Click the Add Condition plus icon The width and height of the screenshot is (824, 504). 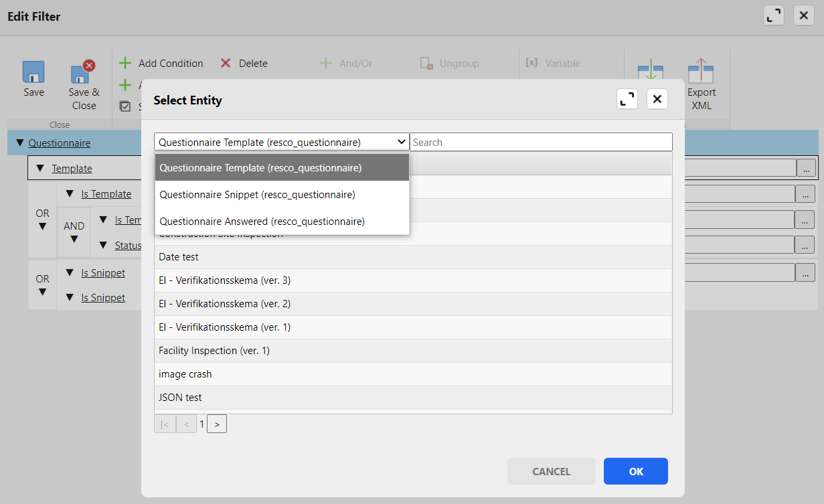pos(125,64)
